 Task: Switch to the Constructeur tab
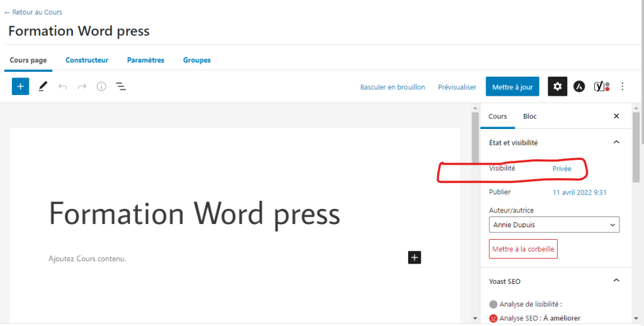click(87, 60)
